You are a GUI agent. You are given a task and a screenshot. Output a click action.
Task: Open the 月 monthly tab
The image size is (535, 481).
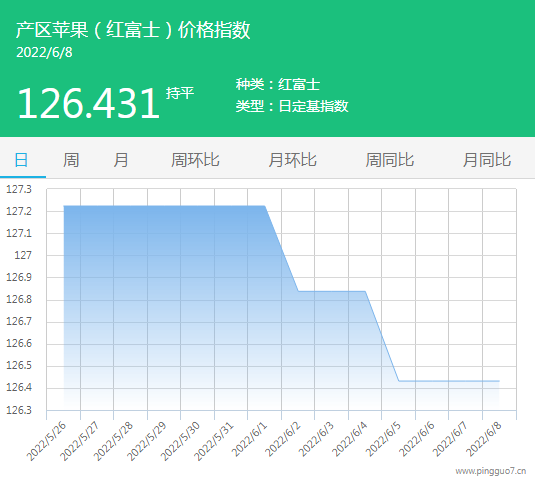pos(121,160)
